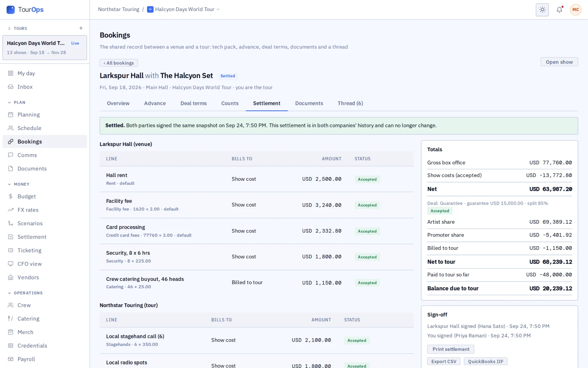
Task: Open Documents in sidebar
Action: pos(45,169)
